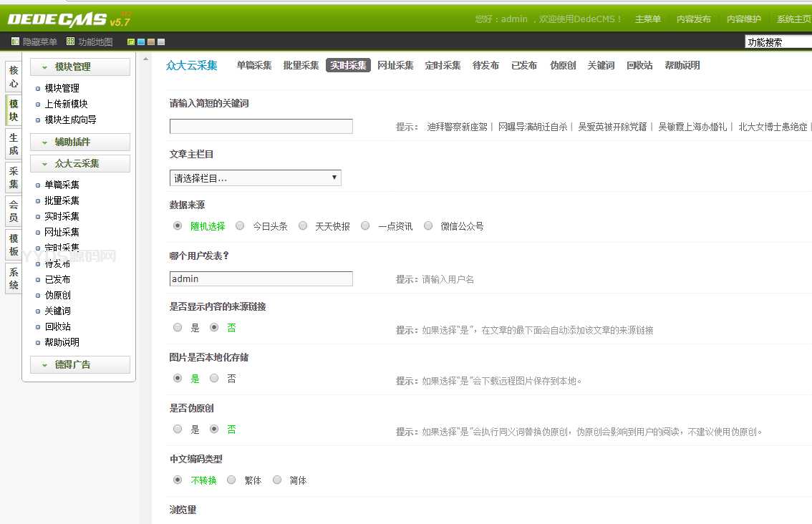Image resolution: width=812 pixels, height=524 pixels.
Task: Click the DedeCMS v5.7 logo
Action: tap(68, 19)
